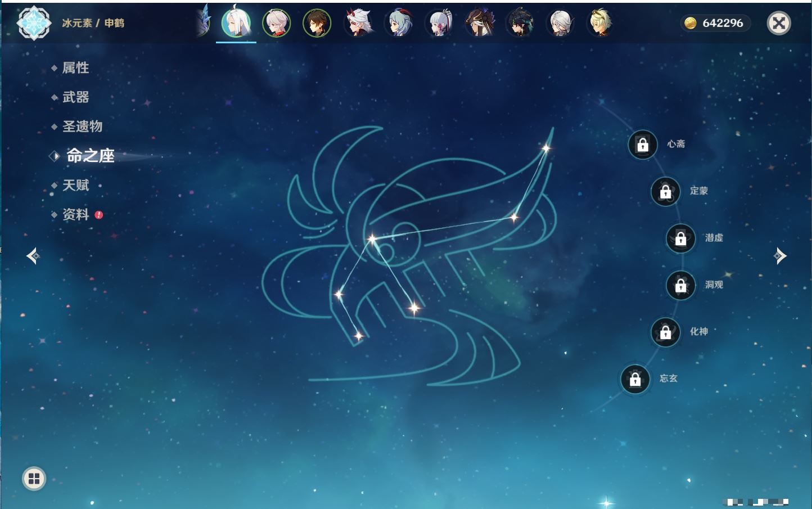The image size is (812, 509).
Task: Open locked constellation 化神
Action: tap(666, 332)
